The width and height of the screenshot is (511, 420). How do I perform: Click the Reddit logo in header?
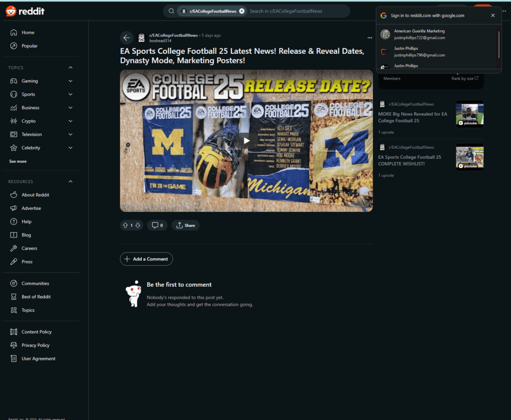[x=25, y=11]
